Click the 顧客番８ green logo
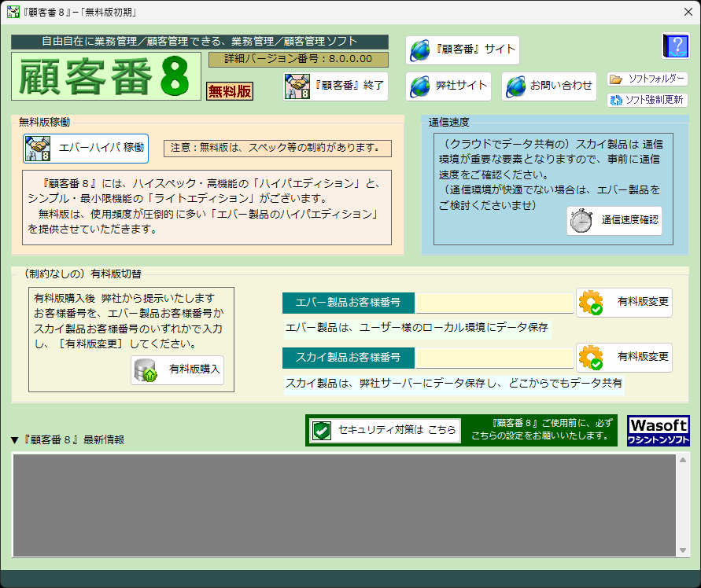 (106, 76)
